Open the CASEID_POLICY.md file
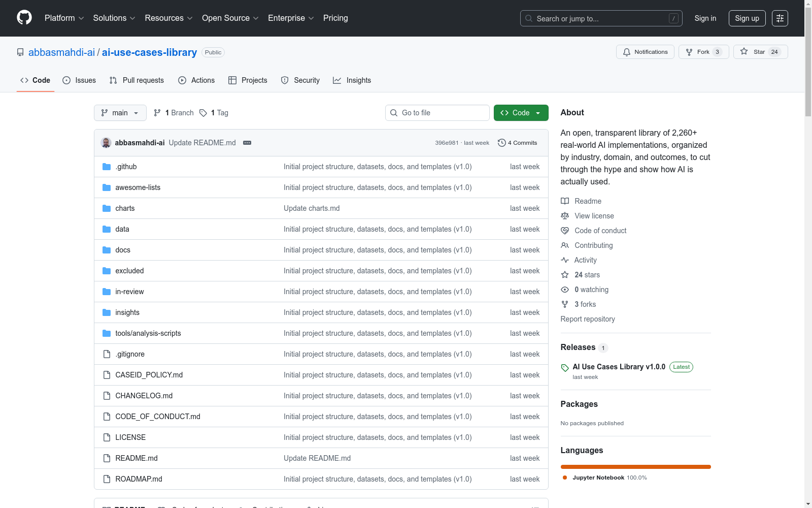Viewport: 812px width, 508px height. pos(149,375)
